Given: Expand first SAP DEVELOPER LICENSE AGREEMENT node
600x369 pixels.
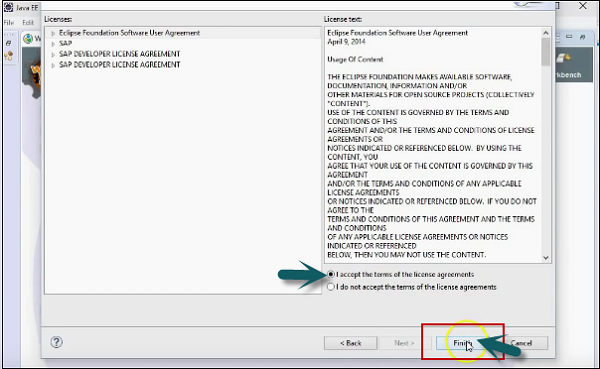Looking at the screenshot, I should [x=53, y=55].
